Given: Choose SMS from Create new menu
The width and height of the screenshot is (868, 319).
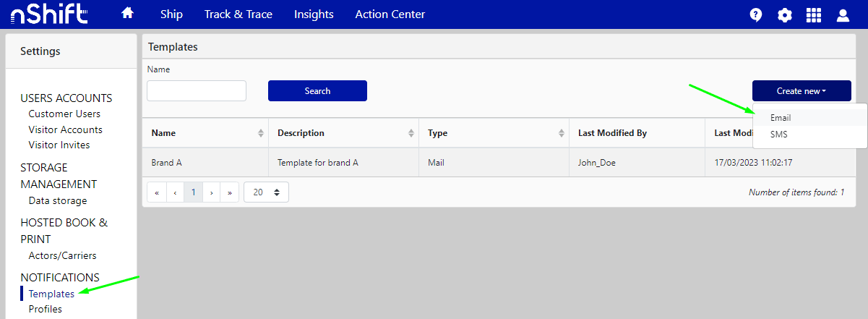Looking at the screenshot, I should coord(779,134).
